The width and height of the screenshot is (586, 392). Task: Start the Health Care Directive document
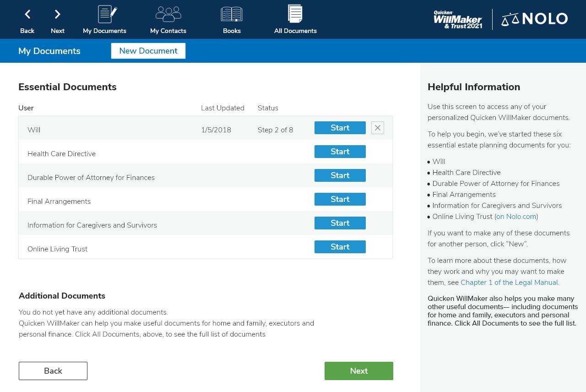tap(340, 152)
